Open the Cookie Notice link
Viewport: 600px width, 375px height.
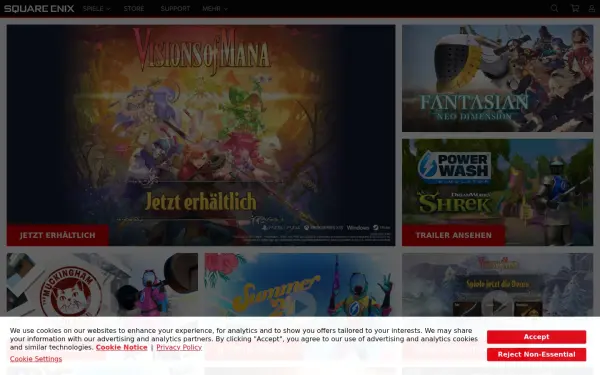tap(121, 347)
